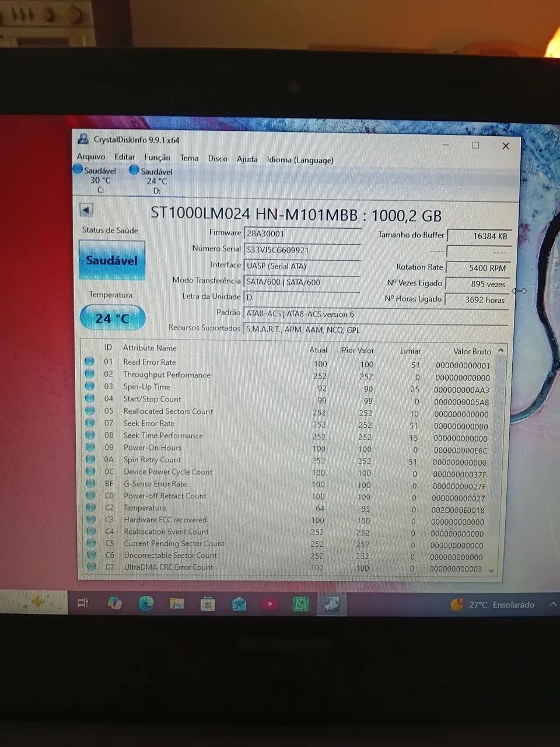Open File Explorer from the taskbar
The height and width of the screenshot is (747, 560).
tap(177, 603)
